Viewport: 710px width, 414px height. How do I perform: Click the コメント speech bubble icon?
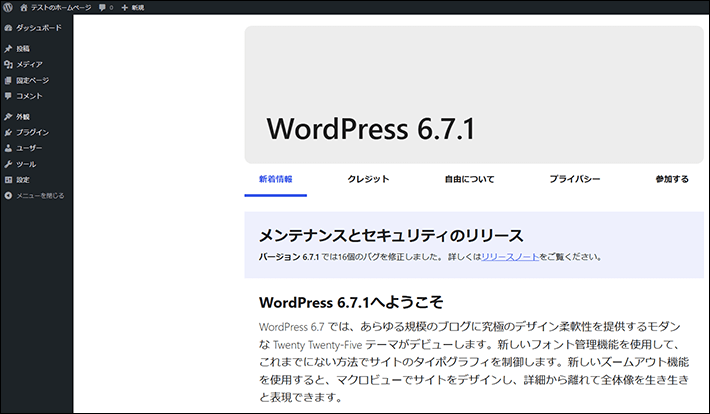8,96
